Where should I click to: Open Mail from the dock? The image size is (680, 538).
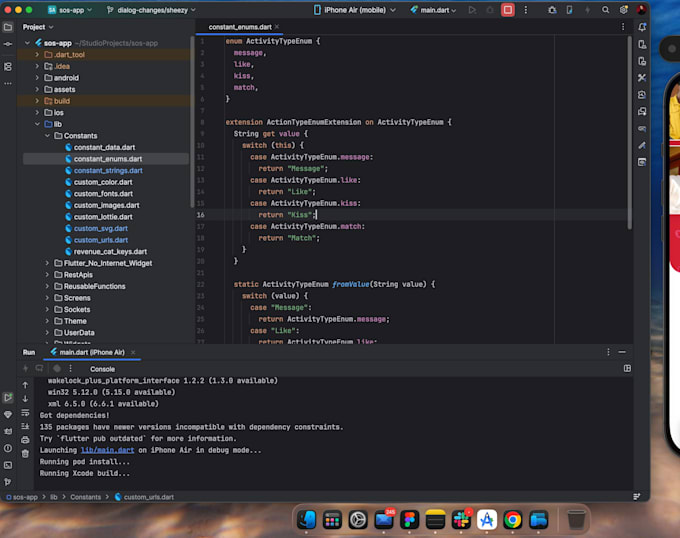(384, 519)
